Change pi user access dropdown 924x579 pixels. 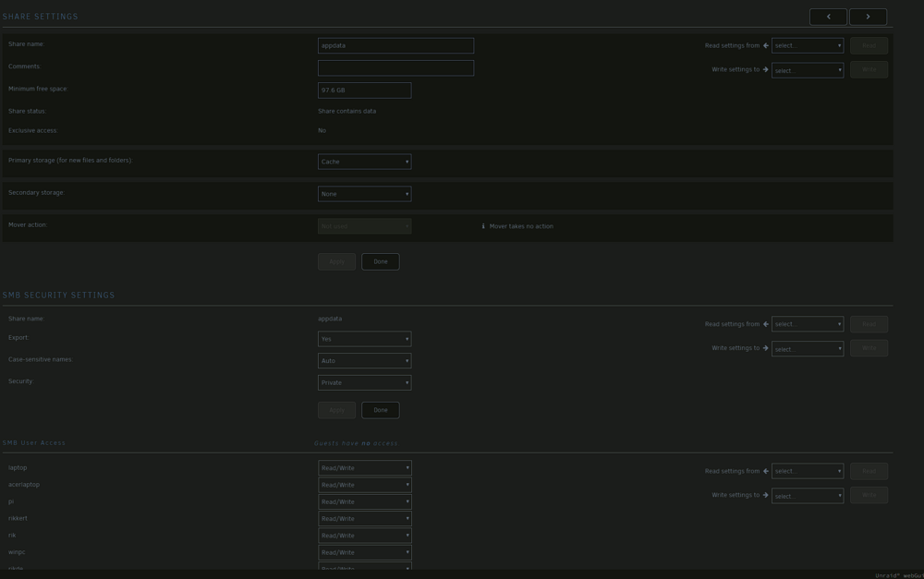coord(364,501)
